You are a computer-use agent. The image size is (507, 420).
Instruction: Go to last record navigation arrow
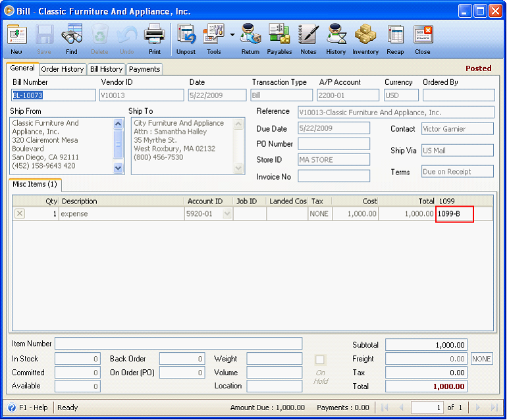(494, 407)
